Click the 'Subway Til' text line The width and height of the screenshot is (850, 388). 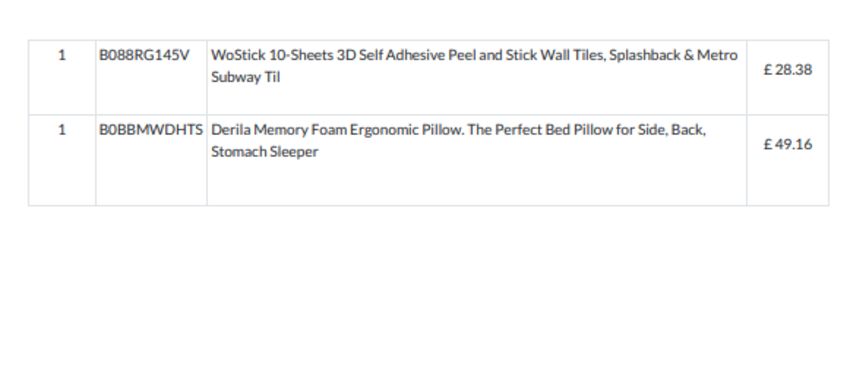[x=246, y=77]
